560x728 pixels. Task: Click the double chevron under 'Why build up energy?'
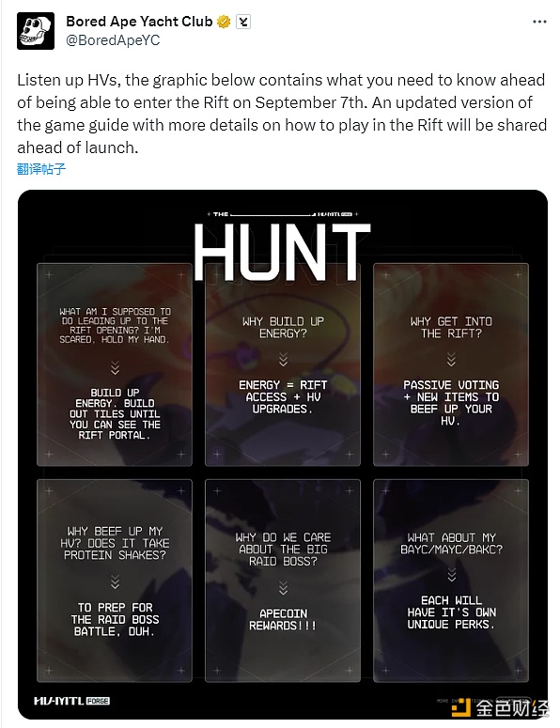283,360
